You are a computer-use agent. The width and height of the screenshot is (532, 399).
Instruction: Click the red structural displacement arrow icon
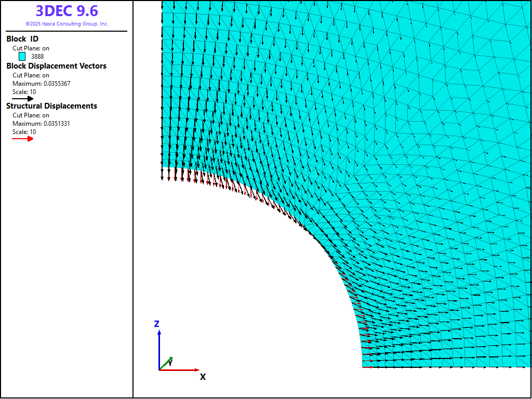click(x=23, y=138)
